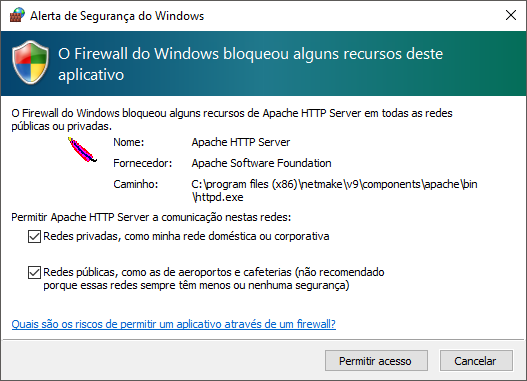The width and height of the screenshot is (527, 381).
Task: Uncheck the 'Redes privadas' checkbox
Action: 34,237
